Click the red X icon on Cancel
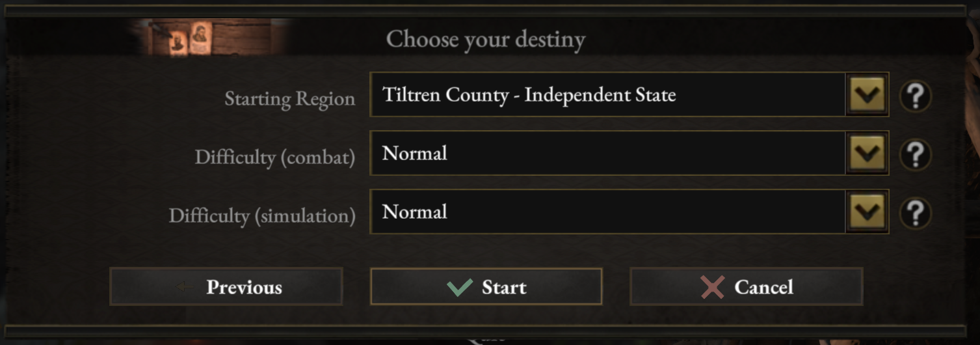980x345 pixels. pyautogui.click(x=713, y=287)
